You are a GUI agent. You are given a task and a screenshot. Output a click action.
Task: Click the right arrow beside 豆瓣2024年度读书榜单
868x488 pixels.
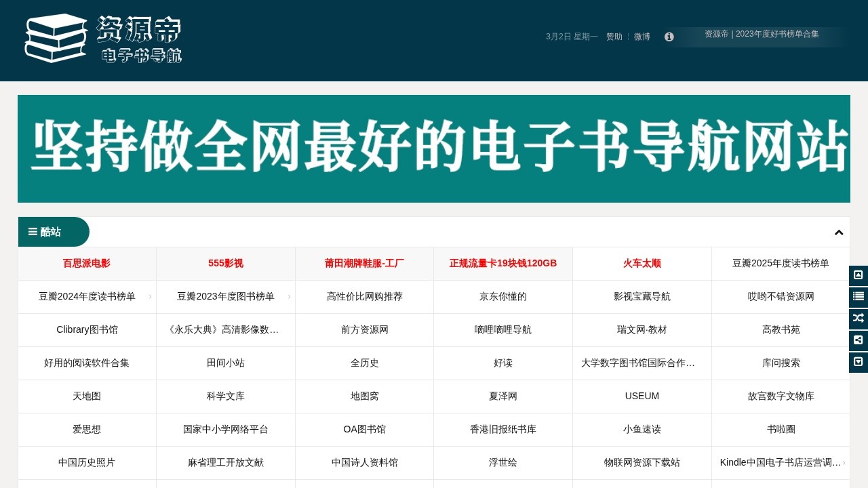(150, 297)
